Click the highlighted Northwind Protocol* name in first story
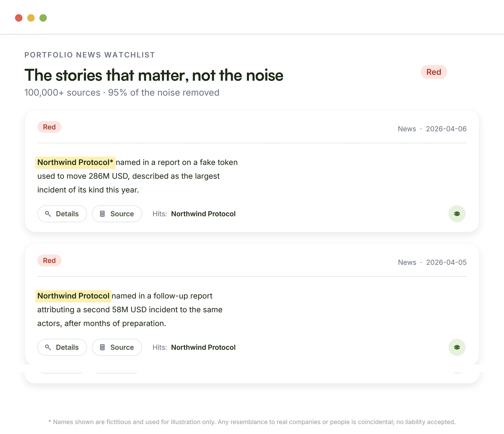The image size is (504, 434). pos(75,163)
